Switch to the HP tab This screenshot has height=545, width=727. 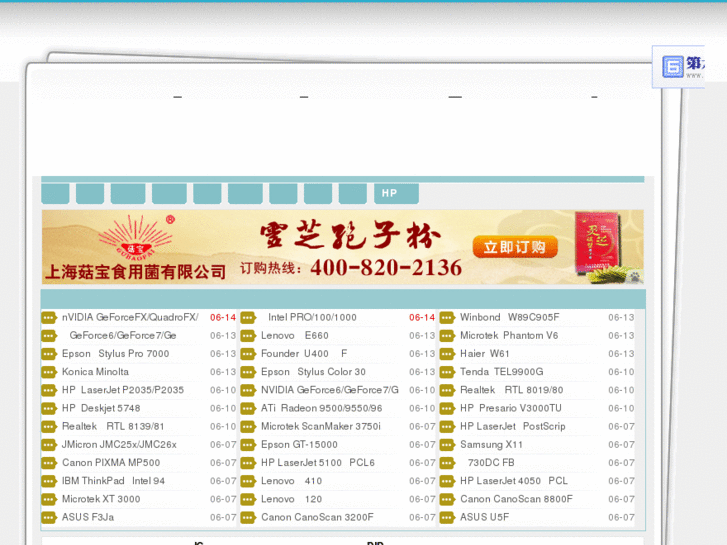click(396, 193)
